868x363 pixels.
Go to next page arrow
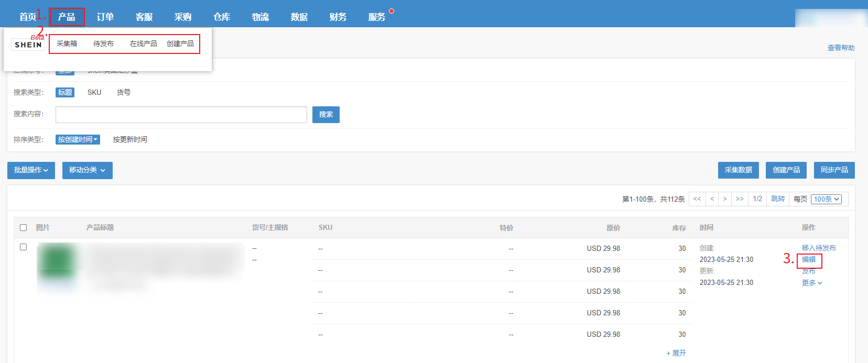[725, 199]
